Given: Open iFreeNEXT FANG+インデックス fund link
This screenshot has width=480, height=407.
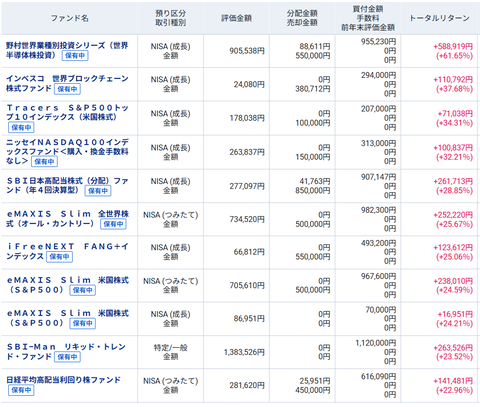Looking at the screenshot, I should tap(67, 251).
